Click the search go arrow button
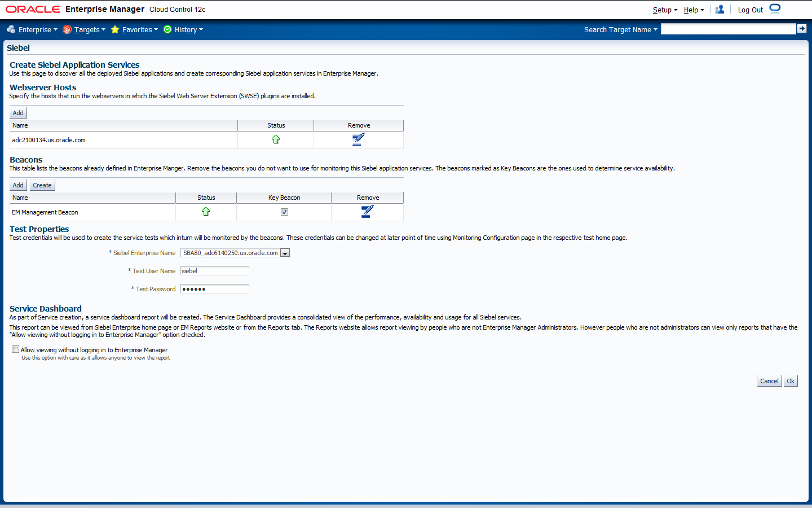The image size is (812, 508). pos(801,29)
